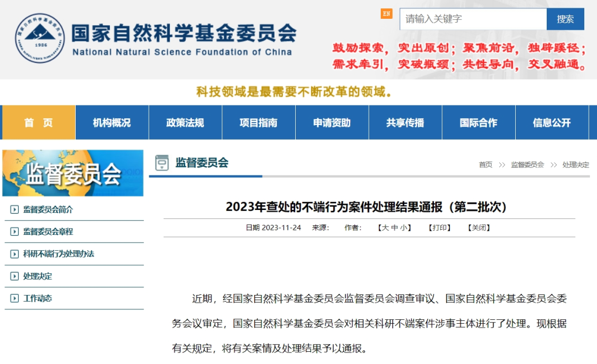Click the 监督委员会 globe banner image
Screen dimensions: 597x364
point(73,173)
